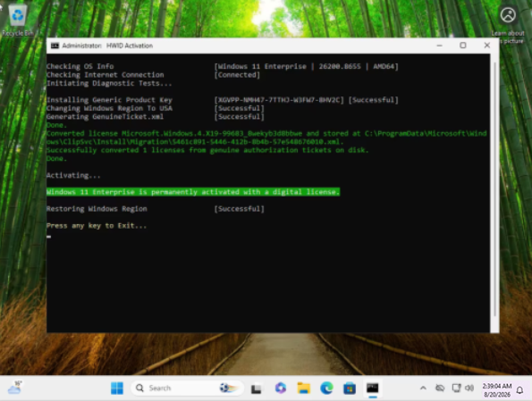The height and width of the screenshot is (401, 532).
Task: Open the Windows Start menu
Action: coord(117,388)
